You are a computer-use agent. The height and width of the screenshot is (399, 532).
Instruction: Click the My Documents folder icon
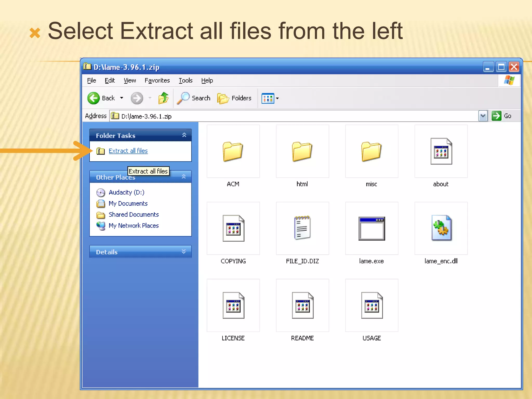pos(101,204)
